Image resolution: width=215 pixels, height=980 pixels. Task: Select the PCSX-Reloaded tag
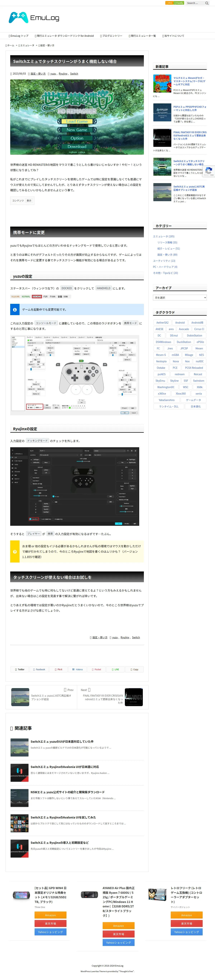tap(194, 368)
